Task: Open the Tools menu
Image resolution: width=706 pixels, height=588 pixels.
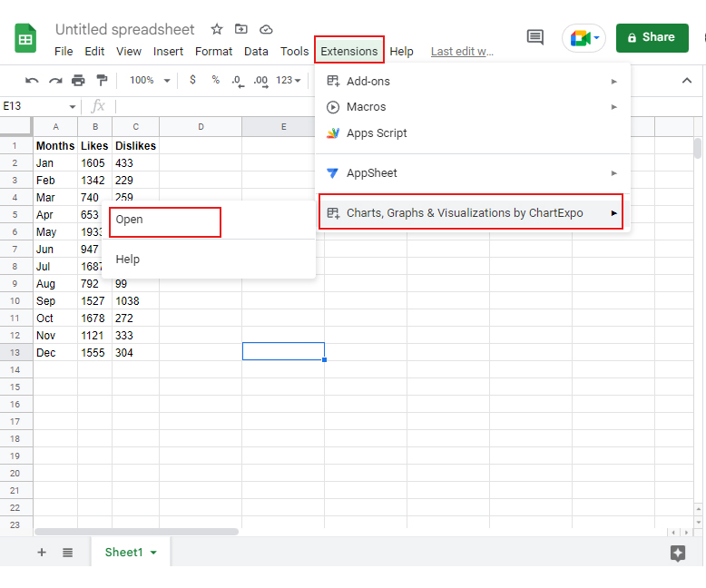Action: [x=294, y=52]
